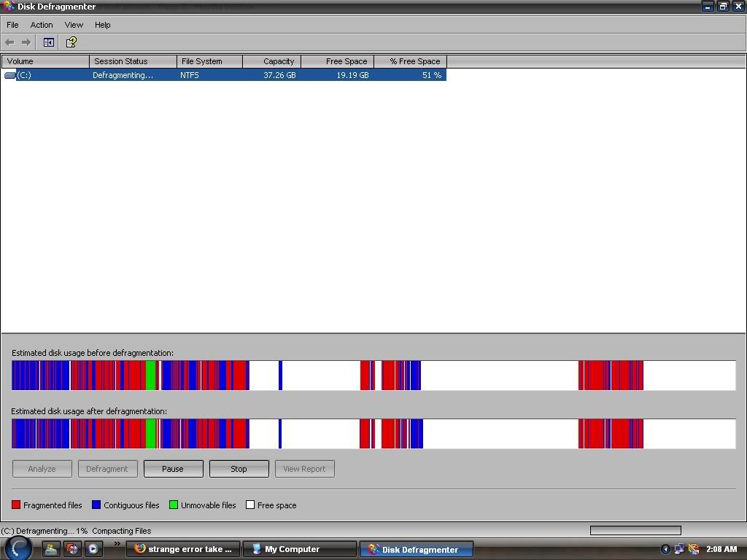Viewport: 747px width, 560px height.
Task: Stop the defragmentation process
Action: point(239,469)
